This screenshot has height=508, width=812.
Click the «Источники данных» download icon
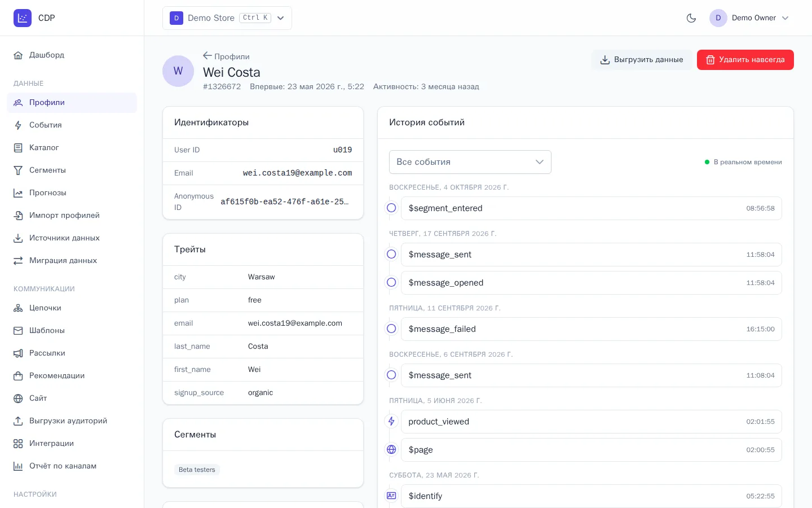18,238
